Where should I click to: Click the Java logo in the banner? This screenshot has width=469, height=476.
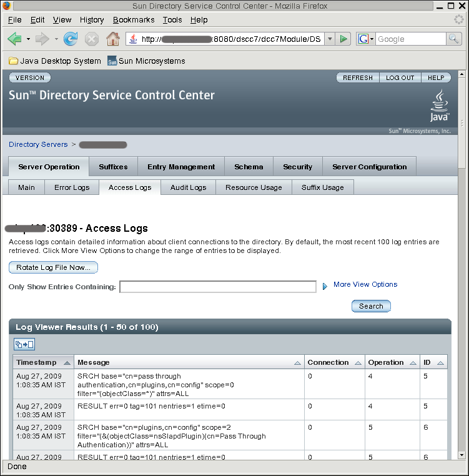point(439,106)
